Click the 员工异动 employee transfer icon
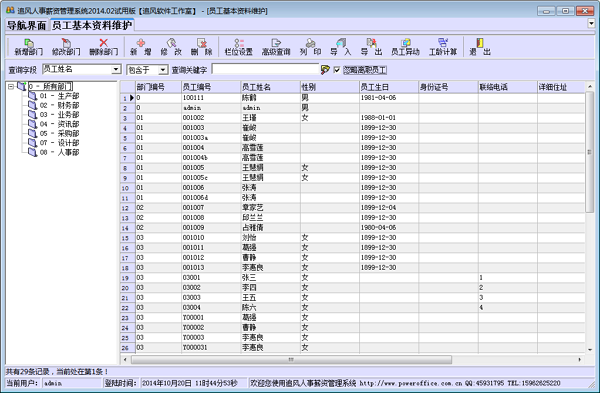 point(405,47)
